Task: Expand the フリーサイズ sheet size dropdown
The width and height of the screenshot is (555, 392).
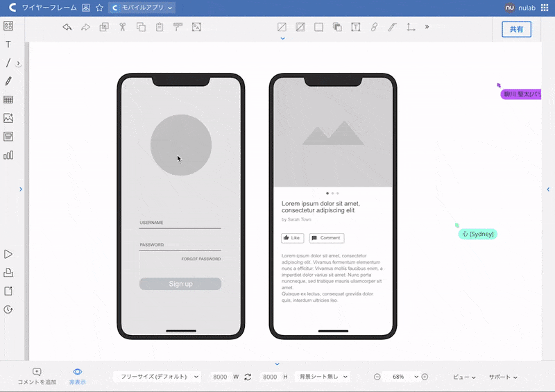Action: 157,377
